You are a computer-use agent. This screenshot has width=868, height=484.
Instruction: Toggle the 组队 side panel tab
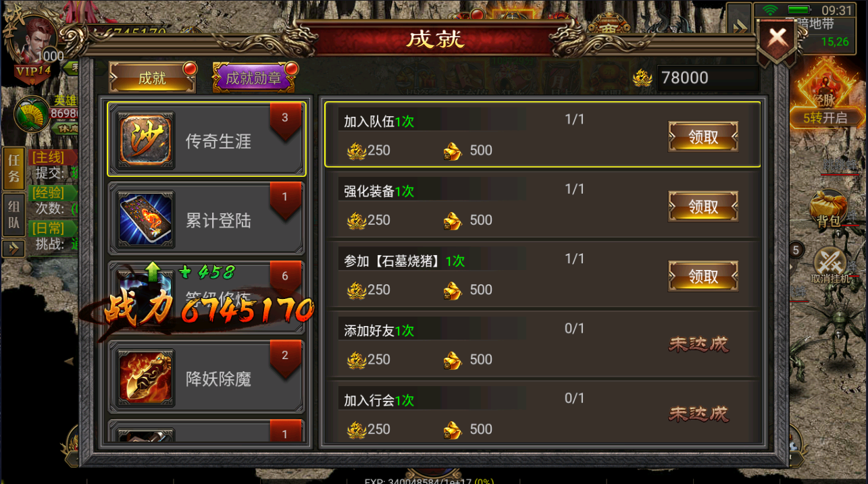[13, 215]
